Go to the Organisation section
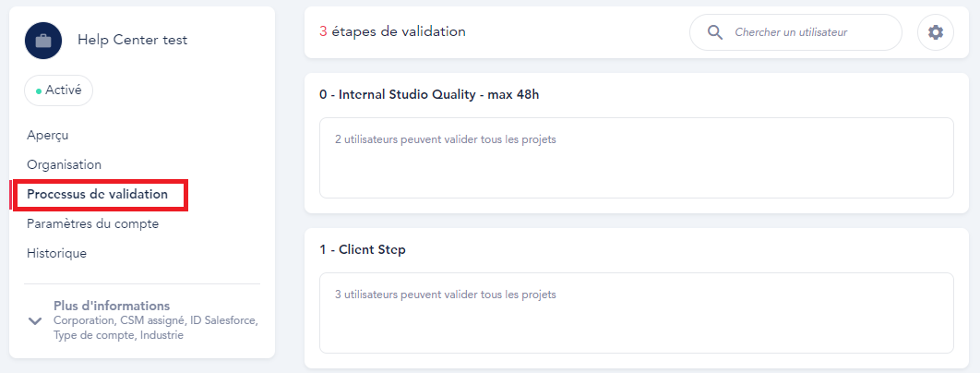This screenshot has height=373, width=980. (64, 164)
